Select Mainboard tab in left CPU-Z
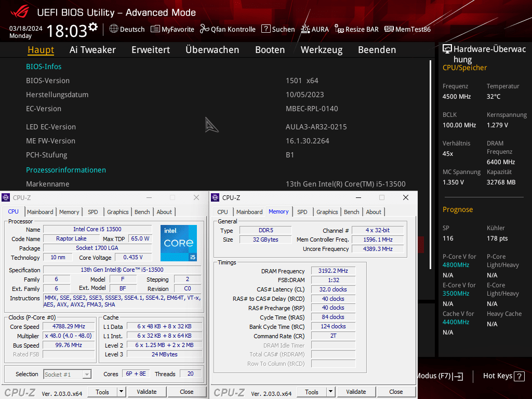 point(40,212)
